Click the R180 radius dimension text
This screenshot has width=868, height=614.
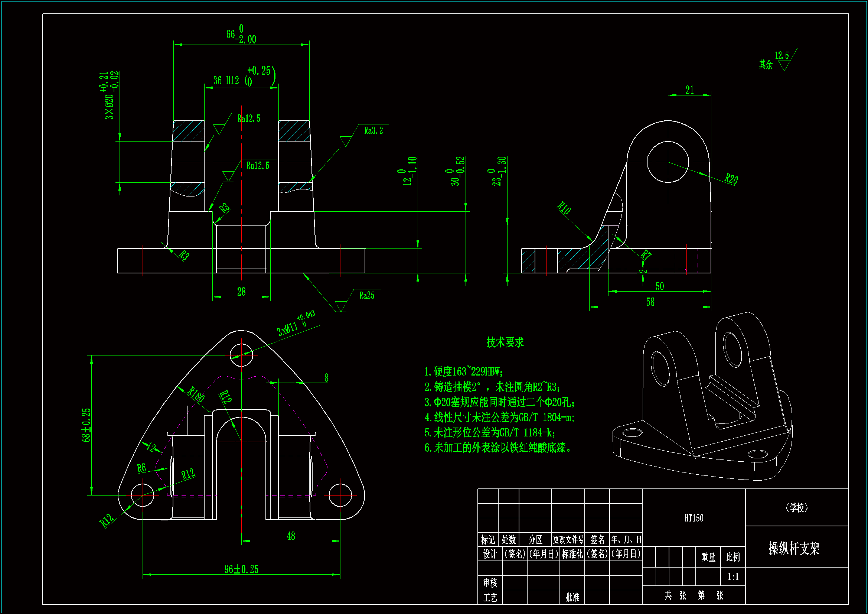tap(196, 394)
